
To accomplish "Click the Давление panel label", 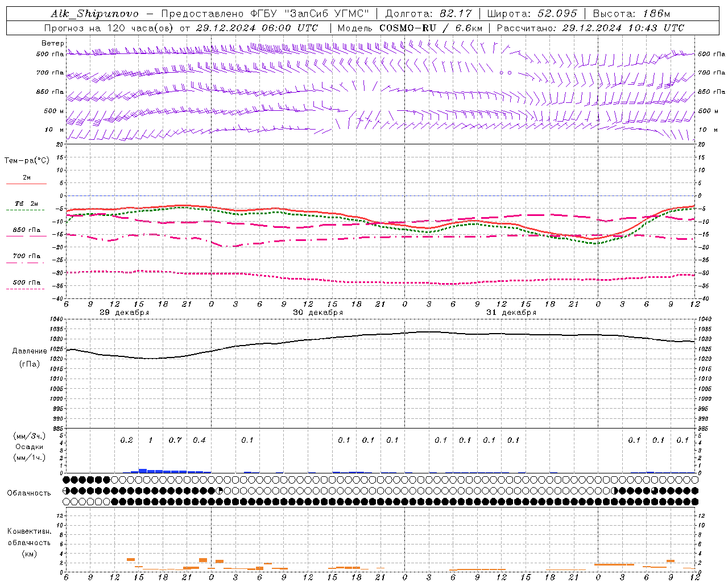I will [x=30, y=351].
